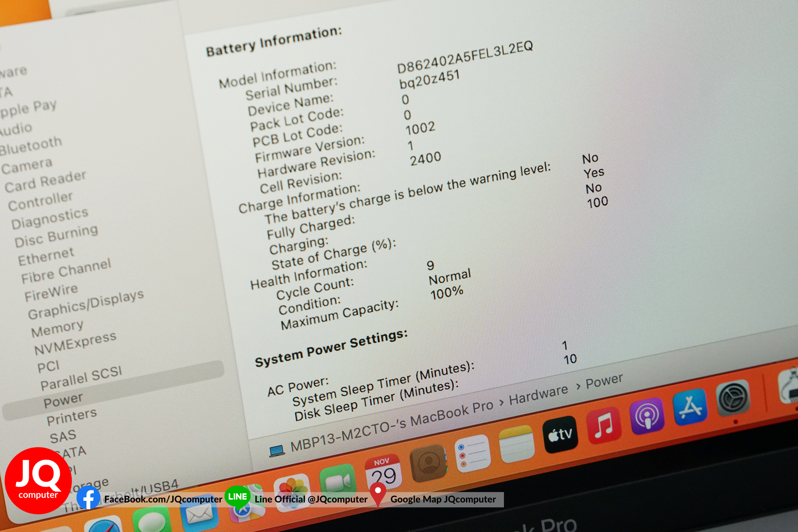Choose Ethernet in the sidebar
Screen dimensions: 798x532
[46, 256]
